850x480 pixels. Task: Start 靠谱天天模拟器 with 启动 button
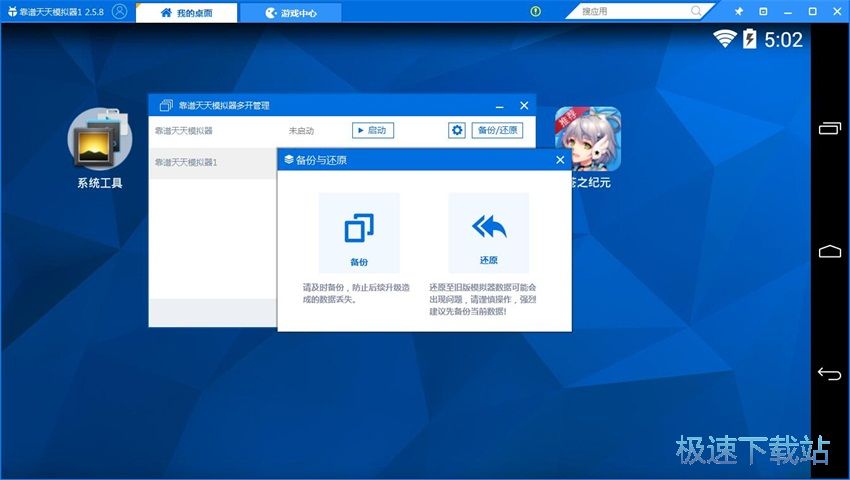point(373,130)
